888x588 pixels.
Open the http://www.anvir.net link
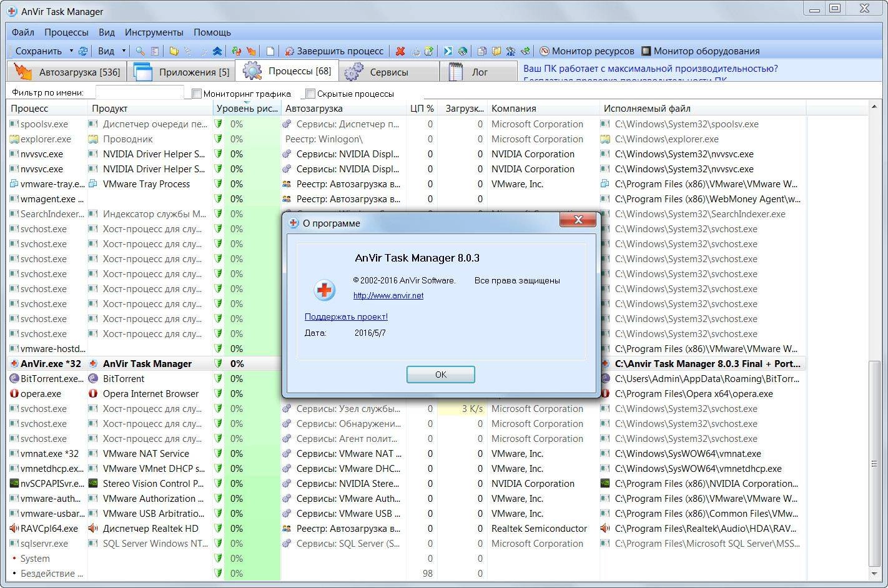[x=388, y=296]
